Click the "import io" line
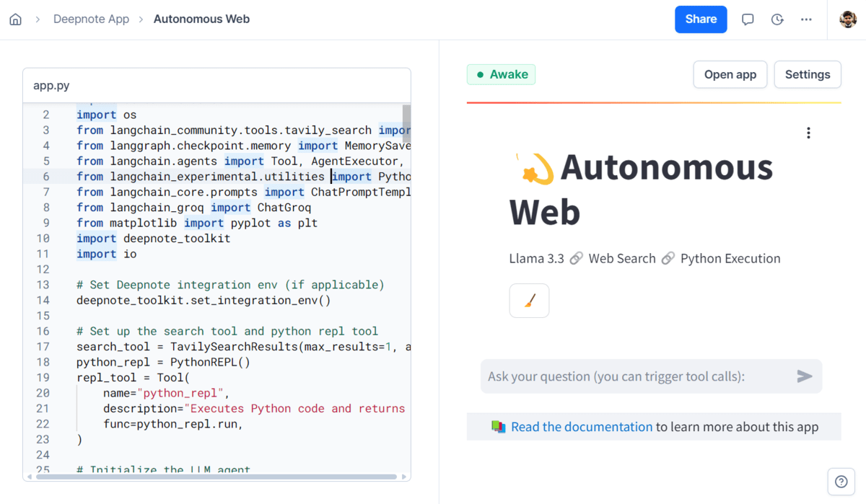The height and width of the screenshot is (504, 866). [107, 254]
